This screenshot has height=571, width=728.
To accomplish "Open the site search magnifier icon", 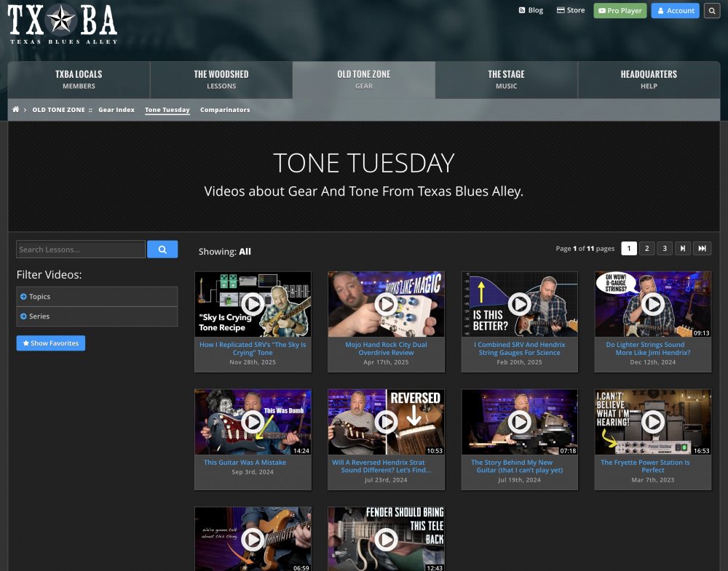I will tap(712, 11).
